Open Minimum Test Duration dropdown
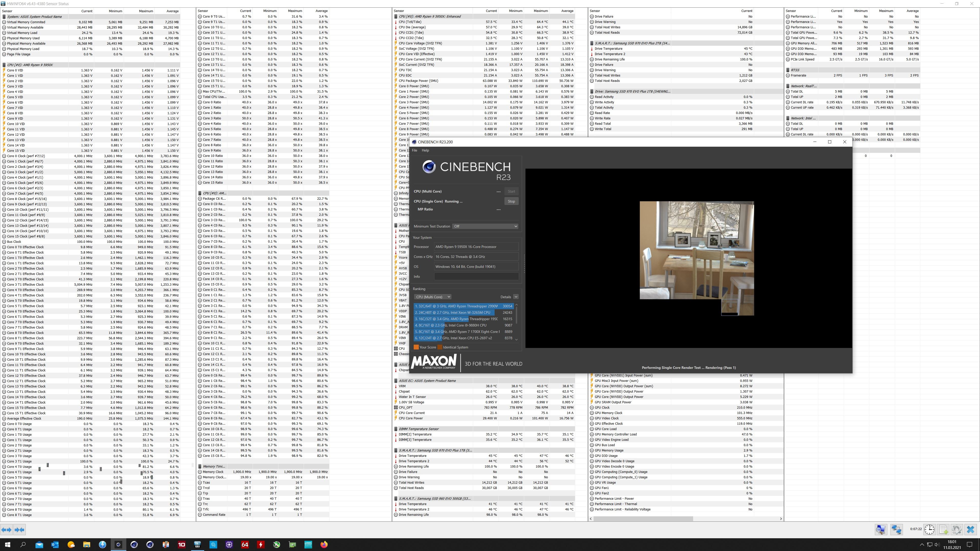 pyautogui.click(x=485, y=226)
